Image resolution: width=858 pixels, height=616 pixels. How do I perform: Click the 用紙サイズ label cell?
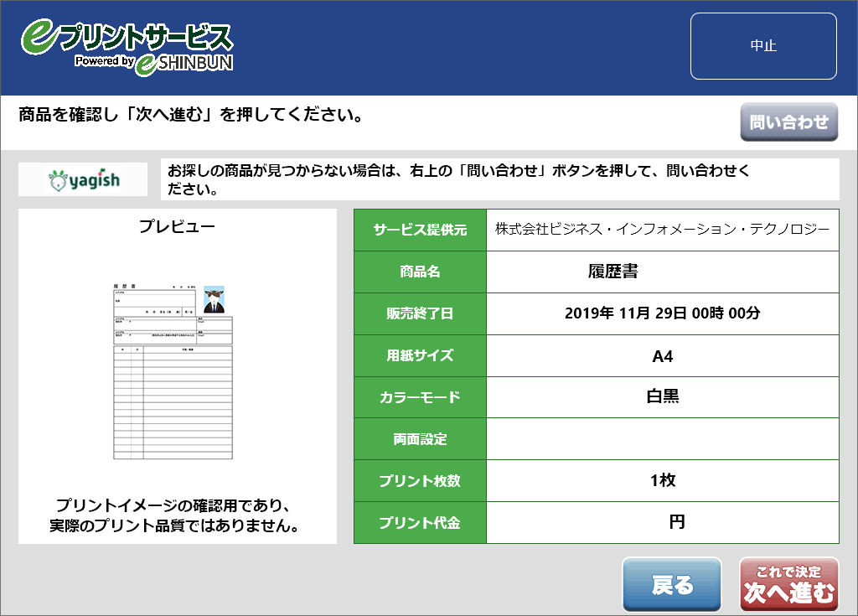pyautogui.click(x=421, y=355)
